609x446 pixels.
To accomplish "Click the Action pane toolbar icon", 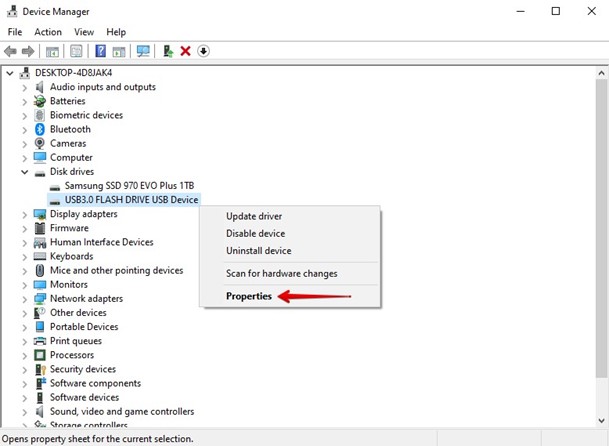I will pos(119,51).
